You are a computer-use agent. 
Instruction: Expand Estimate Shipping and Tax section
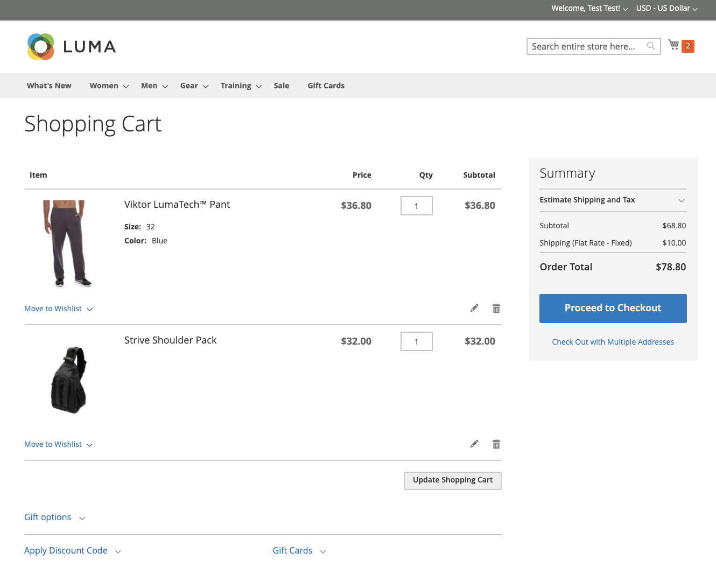pyautogui.click(x=613, y=200)
